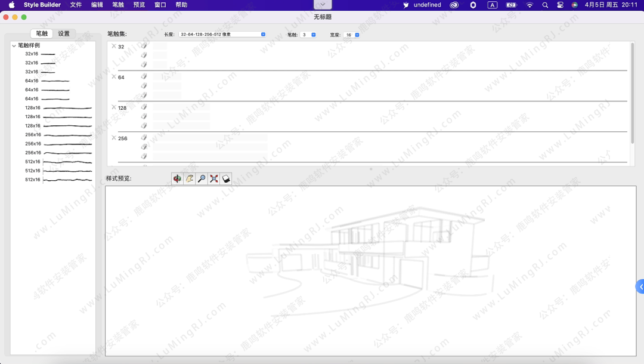Remove the 32 stroke group with X
644x364 pixels.
point(114,46)
